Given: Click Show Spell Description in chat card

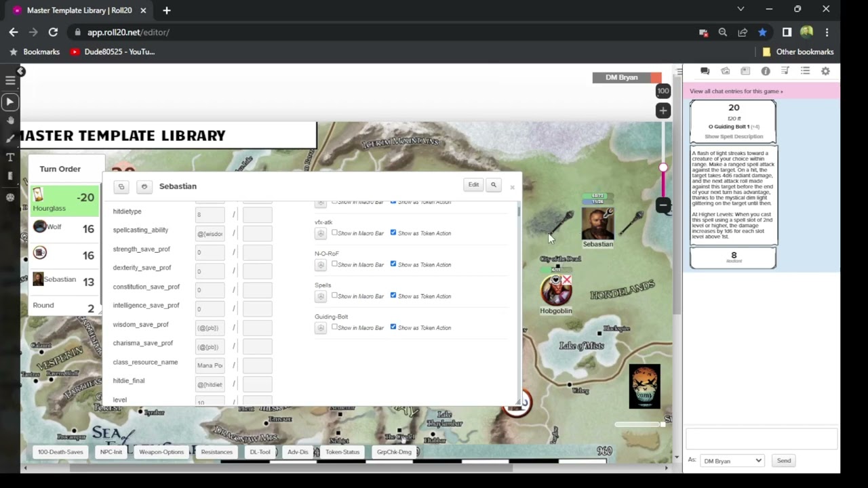Looking at the screenshot, I should [x=733, y=136].
